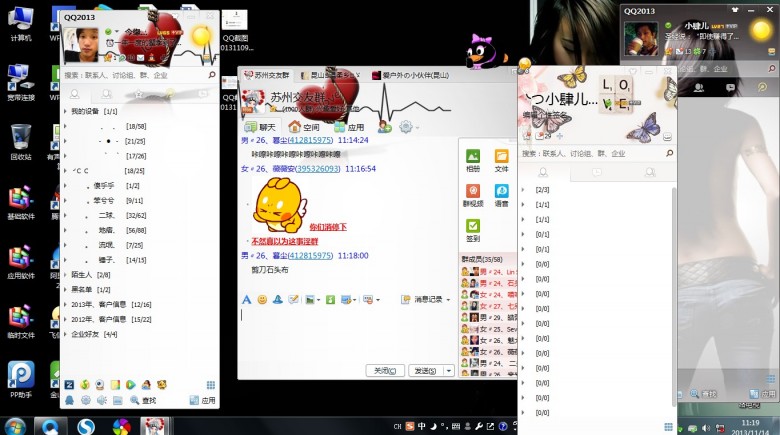Click the weather sun icon in right QQ2013 window
The height and width of the screenshot is (435, 780).
(x=761, y=30)
